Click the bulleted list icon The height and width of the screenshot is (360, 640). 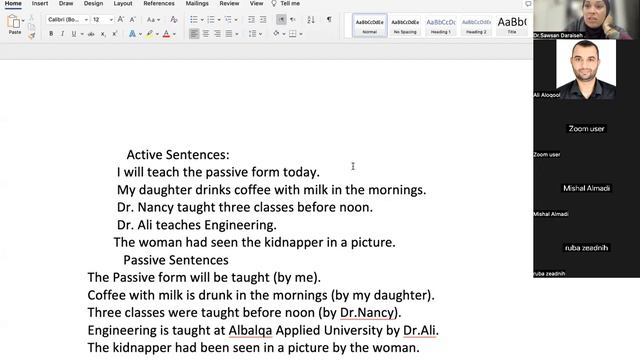click(194, 20)
